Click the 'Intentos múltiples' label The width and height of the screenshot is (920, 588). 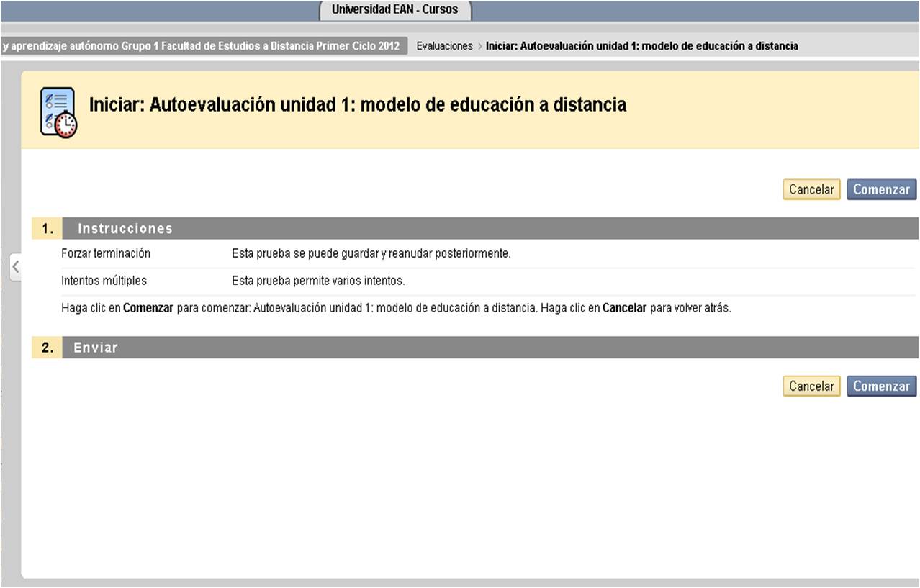pos(104,281)
